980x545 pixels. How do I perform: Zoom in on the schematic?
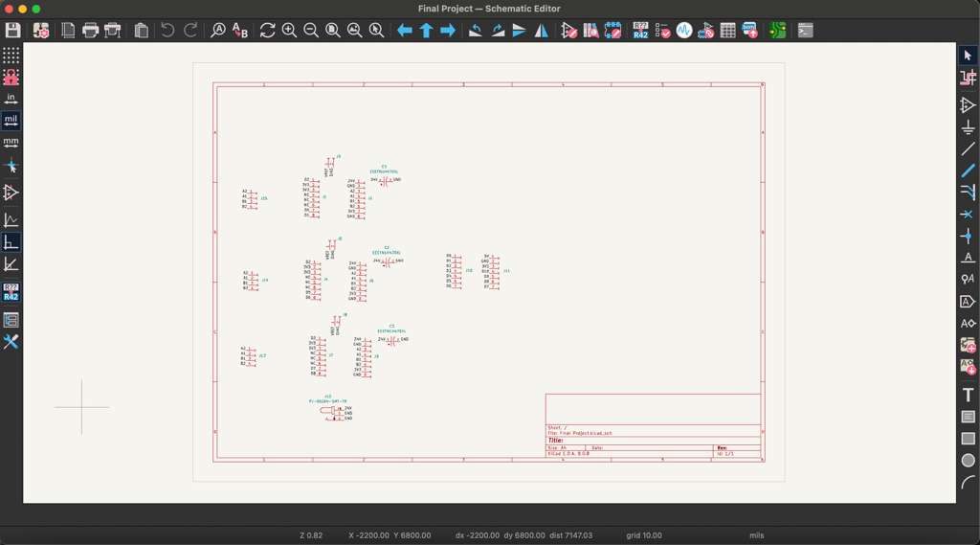coord(289,30)
